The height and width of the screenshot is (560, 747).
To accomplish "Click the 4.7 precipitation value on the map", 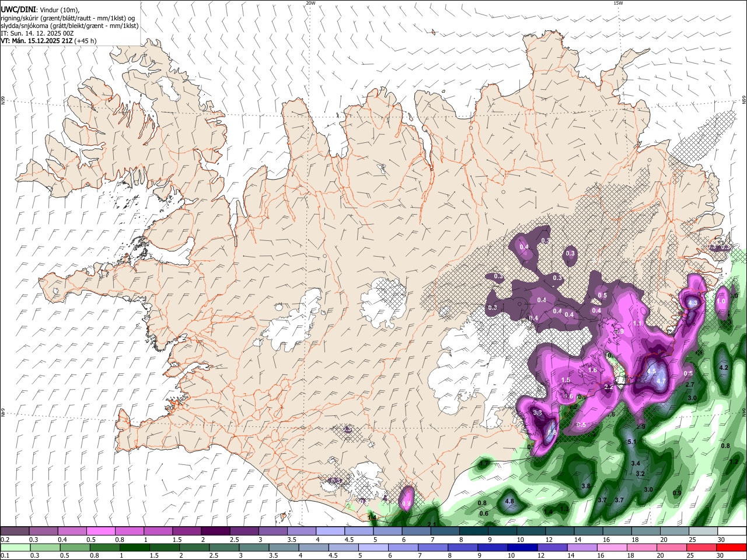I will point(661,381).
